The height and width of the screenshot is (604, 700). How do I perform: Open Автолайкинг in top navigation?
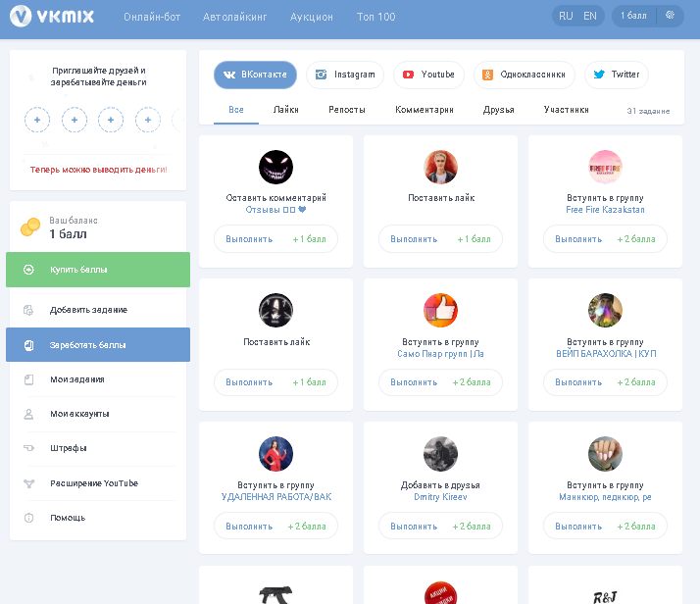pyautogui.click(x=235, y=17)
